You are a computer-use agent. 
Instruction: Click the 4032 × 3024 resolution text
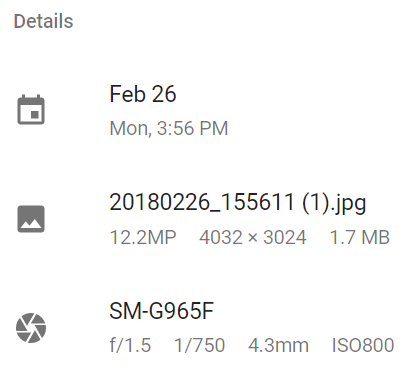(x=253, y=237)
